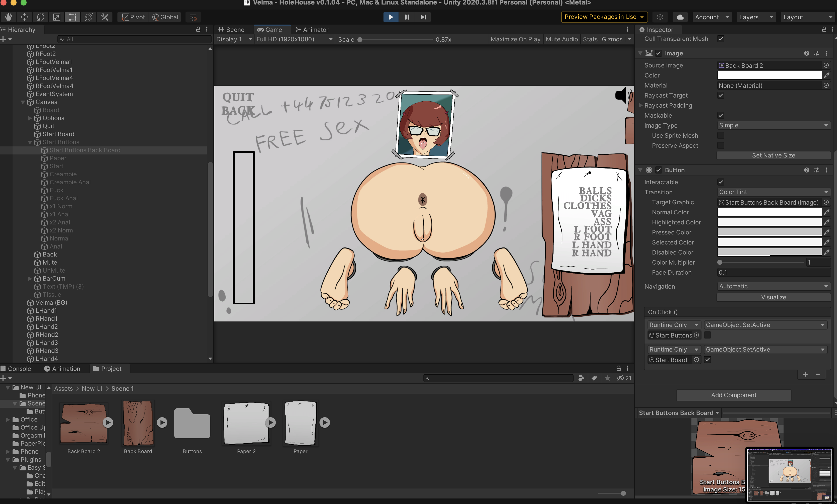Disable the Button component checkbox

tap(659, 170)
